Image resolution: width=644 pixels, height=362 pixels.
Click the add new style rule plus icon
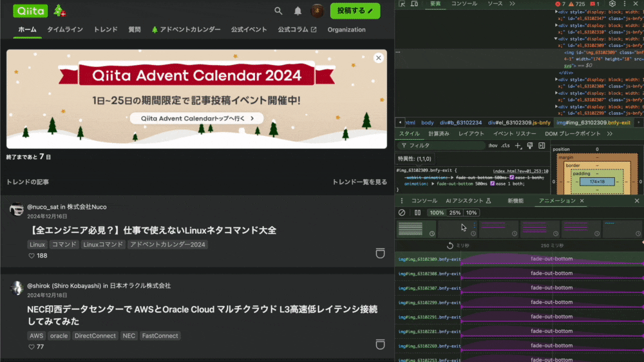(518, 146)
